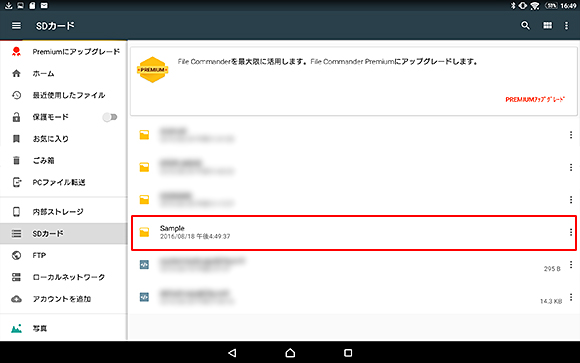
Task: Select ホーム in the sidebar
Action: (x=43, y=74)
